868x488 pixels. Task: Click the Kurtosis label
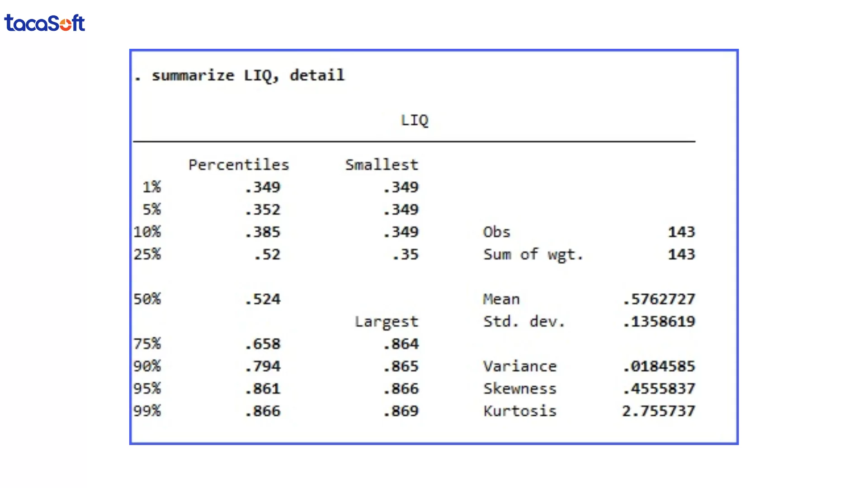[519, 411]
